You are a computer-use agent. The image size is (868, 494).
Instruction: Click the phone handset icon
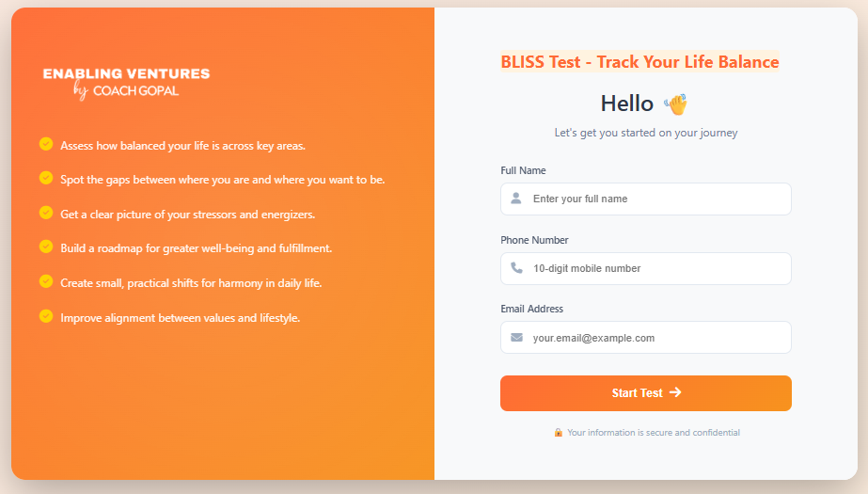(x=516, y=268)
